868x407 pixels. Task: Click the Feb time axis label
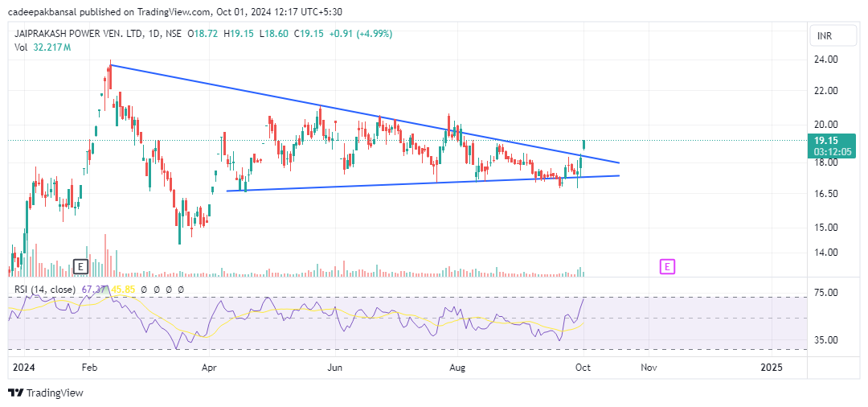90,367
